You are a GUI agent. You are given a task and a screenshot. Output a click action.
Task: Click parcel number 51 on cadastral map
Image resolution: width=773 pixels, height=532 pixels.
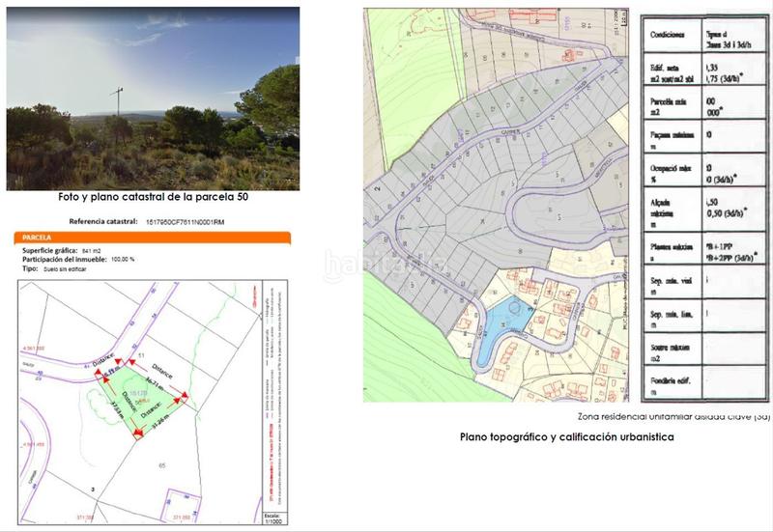pos(139,356)
